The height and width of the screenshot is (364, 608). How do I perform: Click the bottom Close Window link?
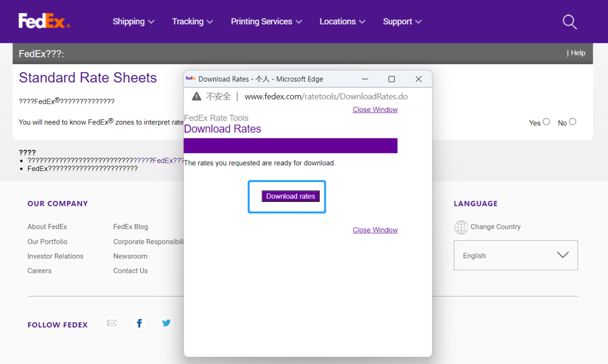[x=375, y=230]
